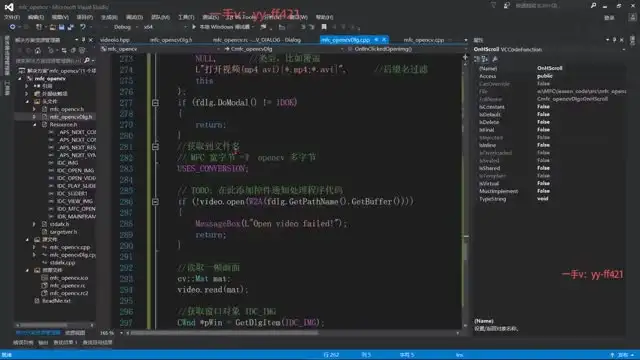The height and width of the screenshot is (360, 640).
Task: Click the Save All toolbar icon
Action: [70, 27]
